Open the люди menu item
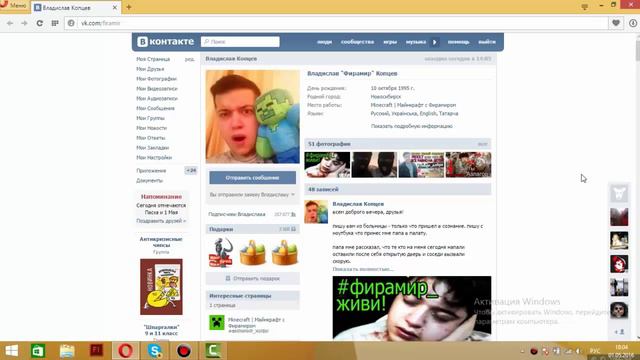The height and width of the screenshot is (360, 640). click(324, 42)
